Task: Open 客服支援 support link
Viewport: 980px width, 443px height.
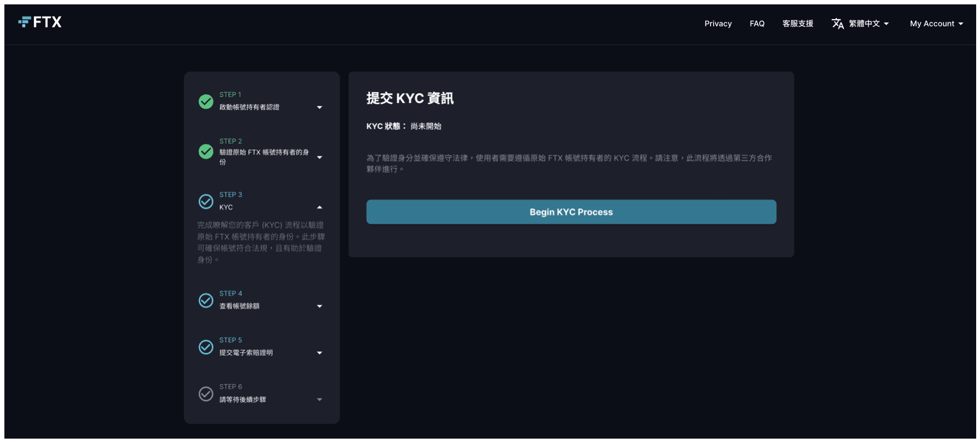Action: [798, 24]
